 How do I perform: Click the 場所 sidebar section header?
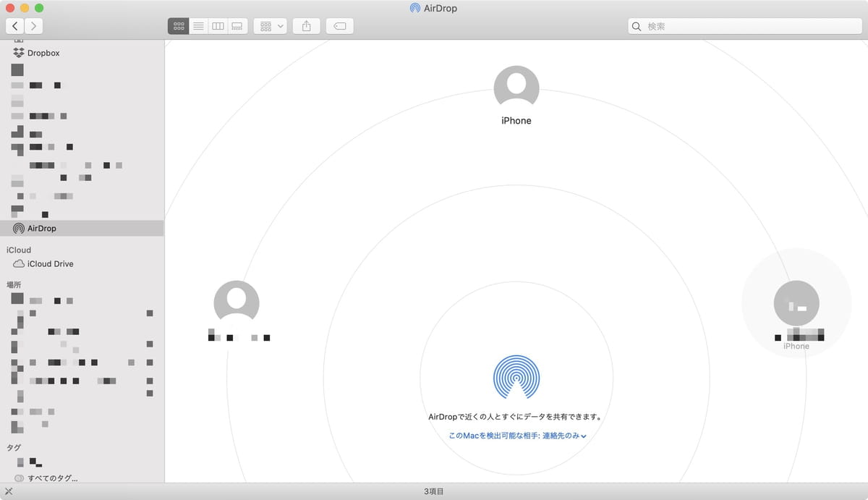(14, 285)
